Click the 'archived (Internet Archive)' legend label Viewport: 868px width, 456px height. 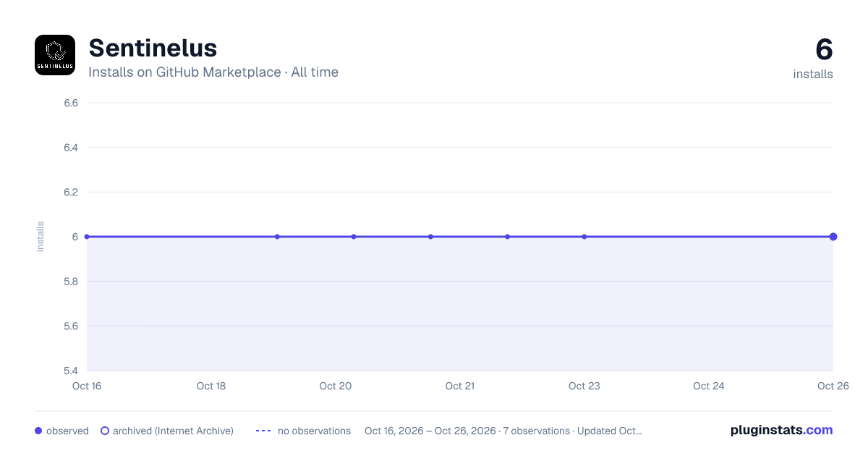[x=173, y=431]
